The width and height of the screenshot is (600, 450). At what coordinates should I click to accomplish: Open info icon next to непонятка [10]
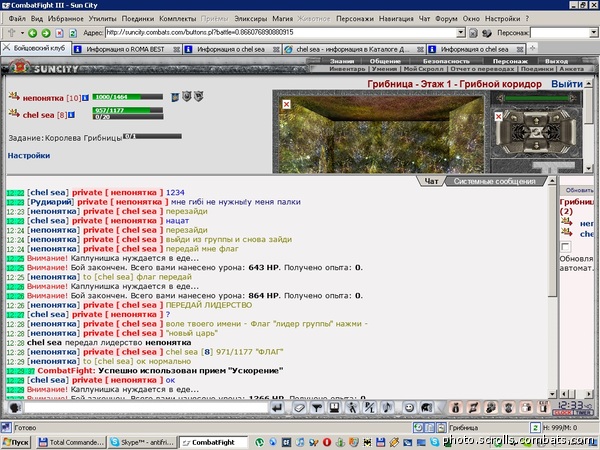click(x=85, y=98)
